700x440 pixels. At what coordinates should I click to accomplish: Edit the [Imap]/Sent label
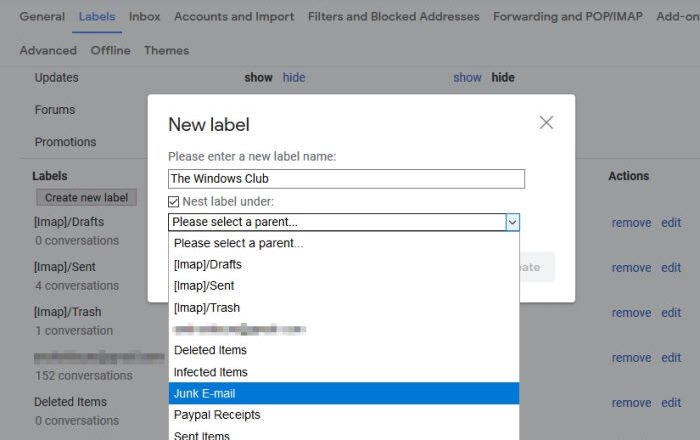click(x=670, y=268)
